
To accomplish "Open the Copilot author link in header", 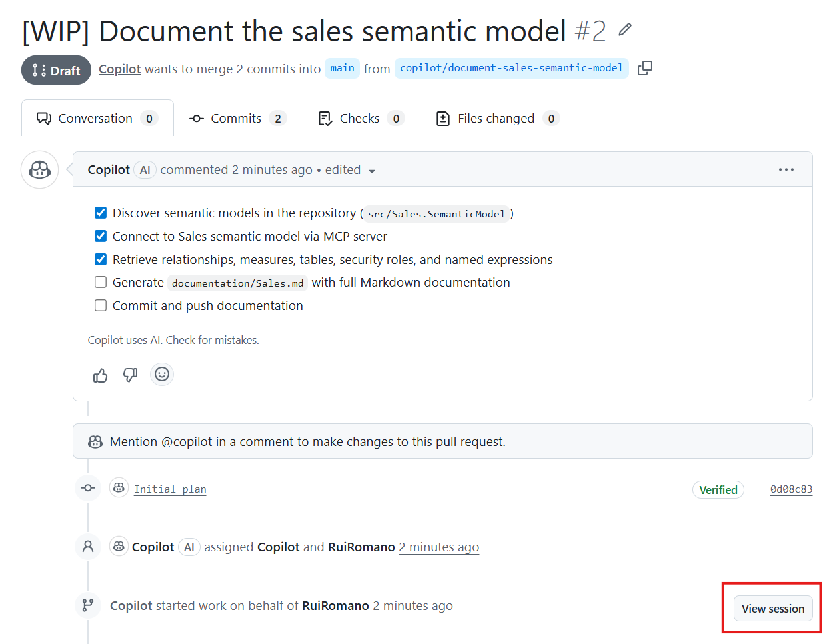I will (120, 69).
